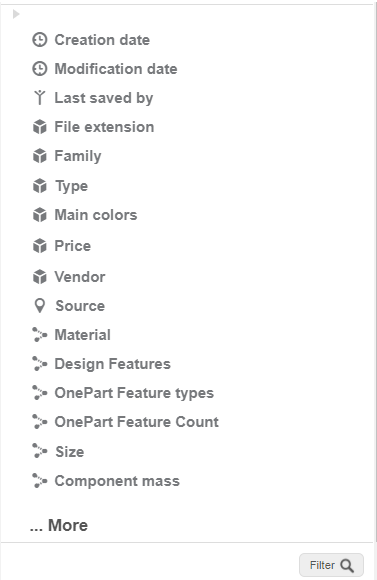Open OnePart Feature Count facet
The height and width of the screenshot is (580, 377).
[137, 422]
